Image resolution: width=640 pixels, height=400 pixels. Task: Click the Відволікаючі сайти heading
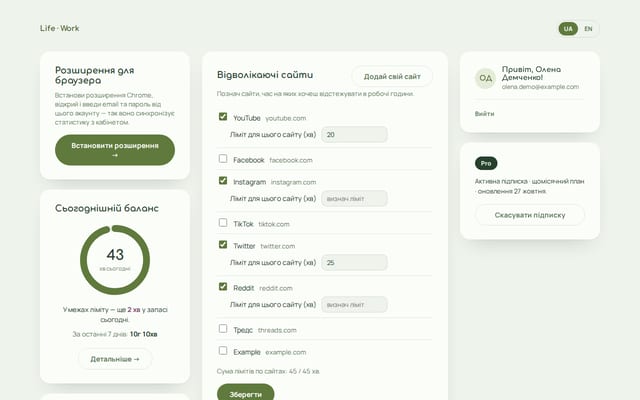pos(265,75)
